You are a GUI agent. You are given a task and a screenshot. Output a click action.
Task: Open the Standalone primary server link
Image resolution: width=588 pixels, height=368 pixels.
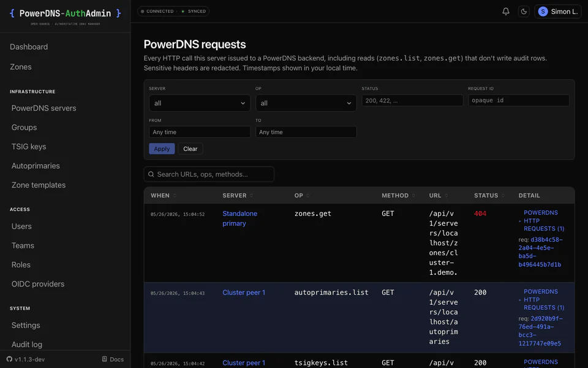tap(239, 218)
